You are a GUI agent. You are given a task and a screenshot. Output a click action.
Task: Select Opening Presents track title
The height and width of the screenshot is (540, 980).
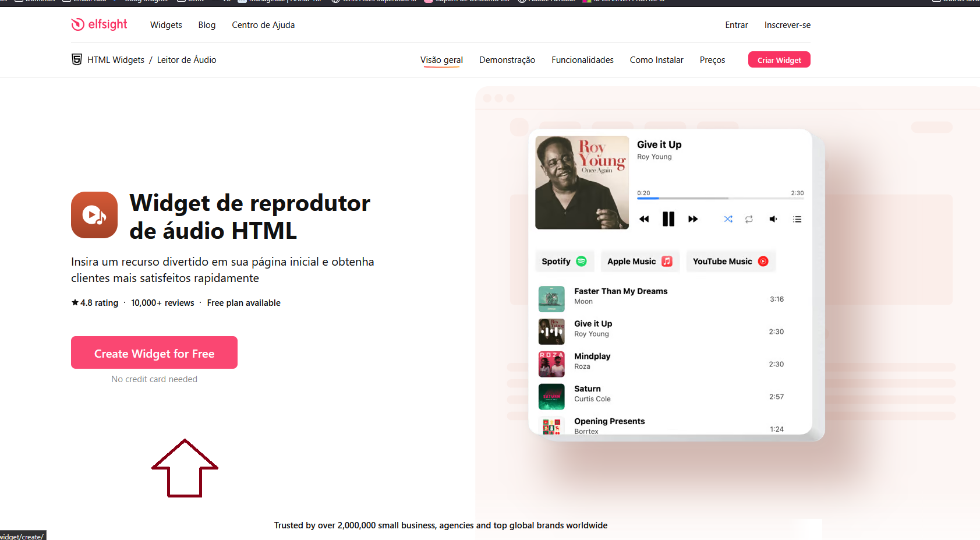tap(609, 421)
